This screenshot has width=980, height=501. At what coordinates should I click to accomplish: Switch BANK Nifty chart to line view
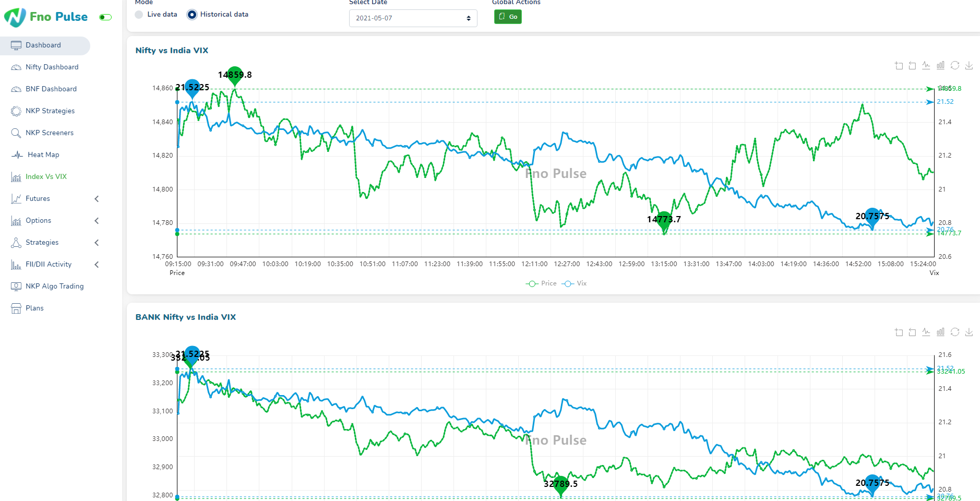(x=926, y=332)
